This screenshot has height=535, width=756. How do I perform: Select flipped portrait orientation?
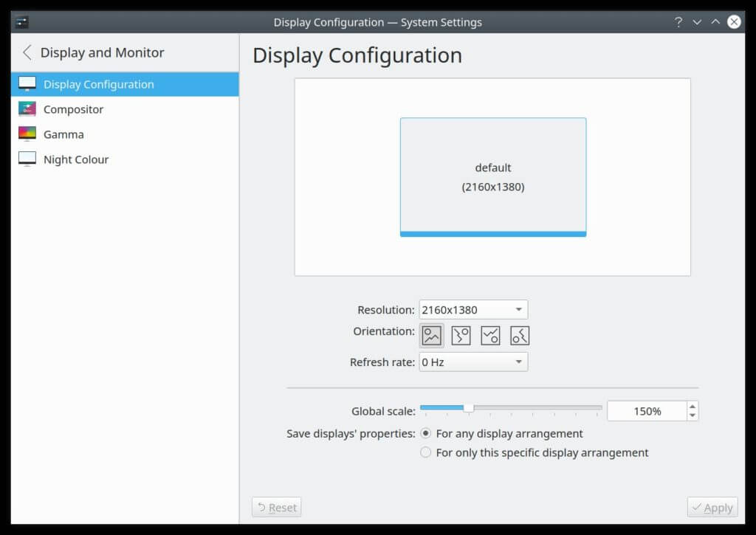(x=520, y=335)
